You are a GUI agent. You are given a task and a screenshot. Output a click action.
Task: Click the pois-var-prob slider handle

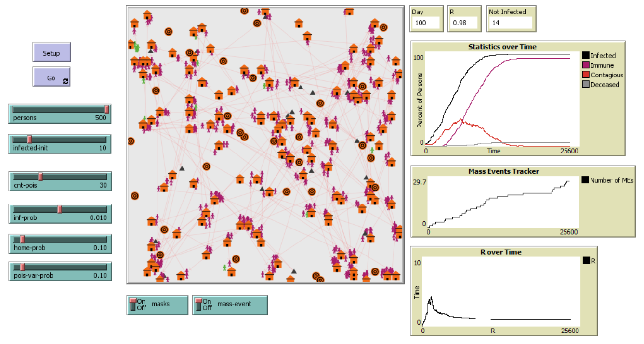22,267
